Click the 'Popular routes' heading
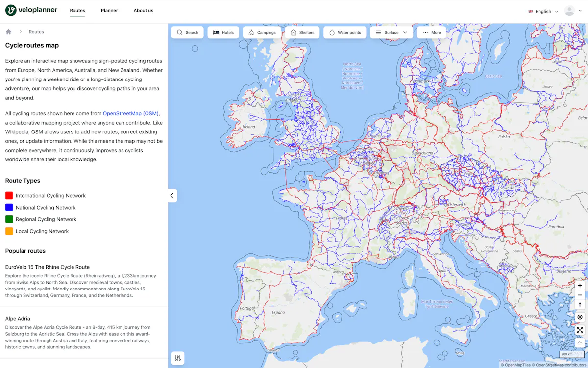The image size is (588, 368). coord(25,251)
